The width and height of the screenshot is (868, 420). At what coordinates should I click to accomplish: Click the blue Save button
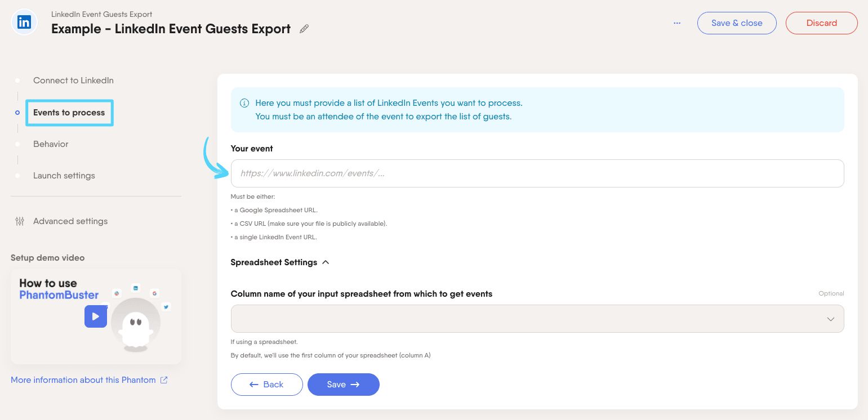[344, 385]
